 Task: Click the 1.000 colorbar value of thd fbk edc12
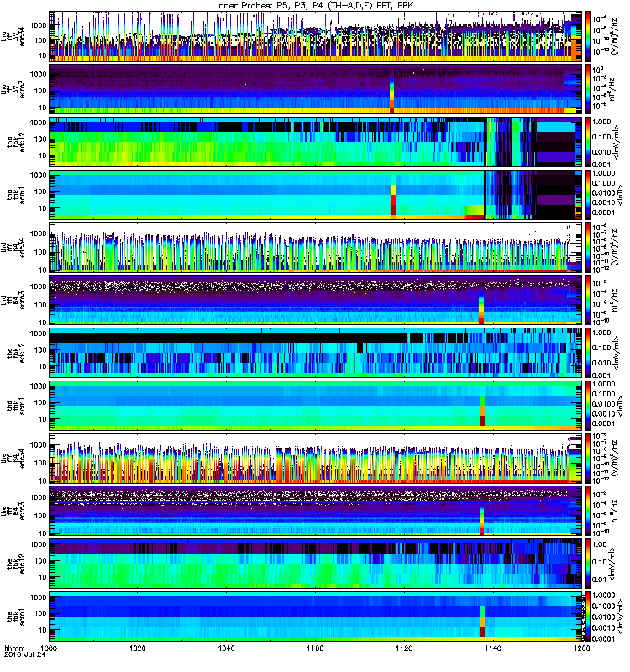[x=601, y=333]
